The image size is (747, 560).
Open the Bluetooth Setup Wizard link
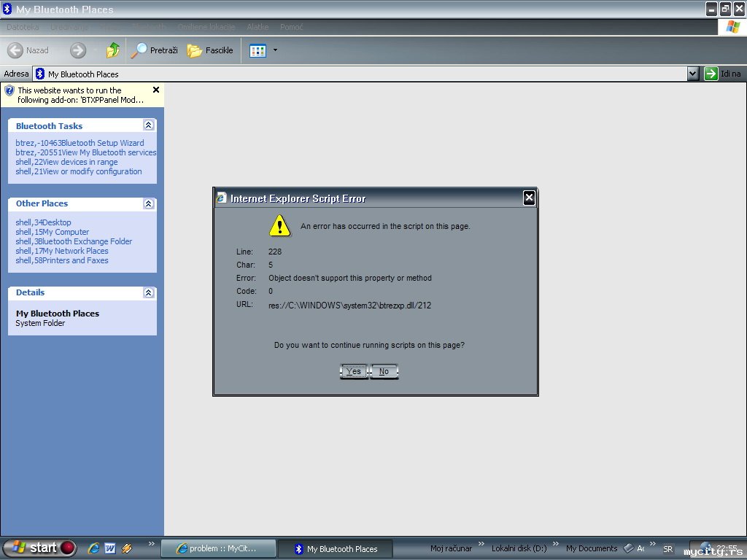pos(80,143)
